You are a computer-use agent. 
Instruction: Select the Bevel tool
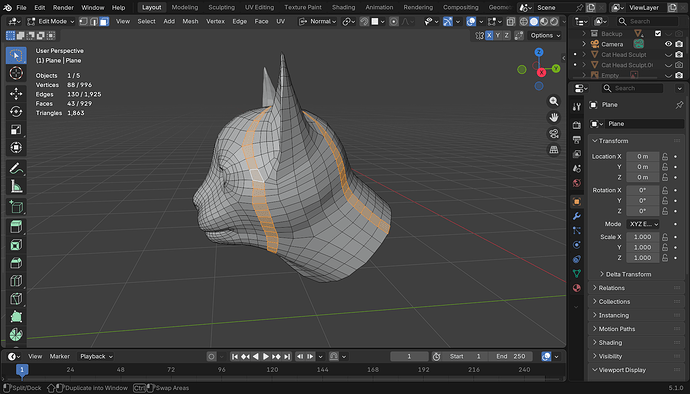point(16,263)
